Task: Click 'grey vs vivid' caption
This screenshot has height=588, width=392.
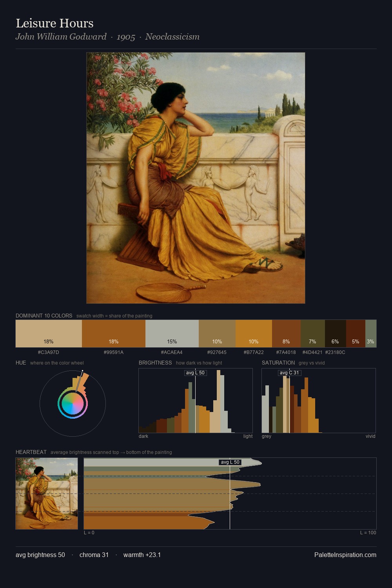Action: [312, 363]
